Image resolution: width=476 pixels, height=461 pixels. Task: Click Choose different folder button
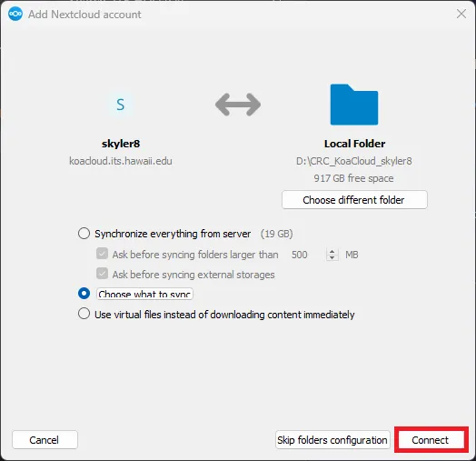(354, 200)
